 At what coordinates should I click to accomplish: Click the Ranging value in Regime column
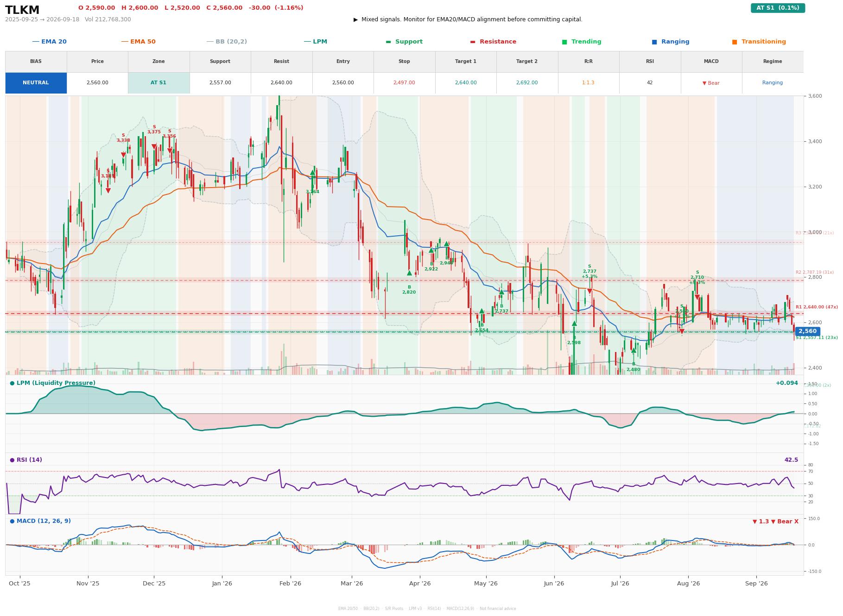pos(773,83)
